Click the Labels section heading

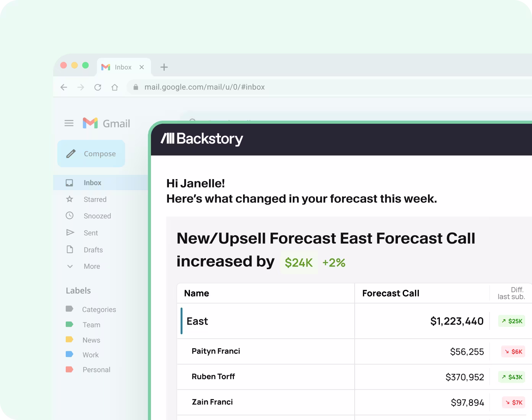pos(78,291)
